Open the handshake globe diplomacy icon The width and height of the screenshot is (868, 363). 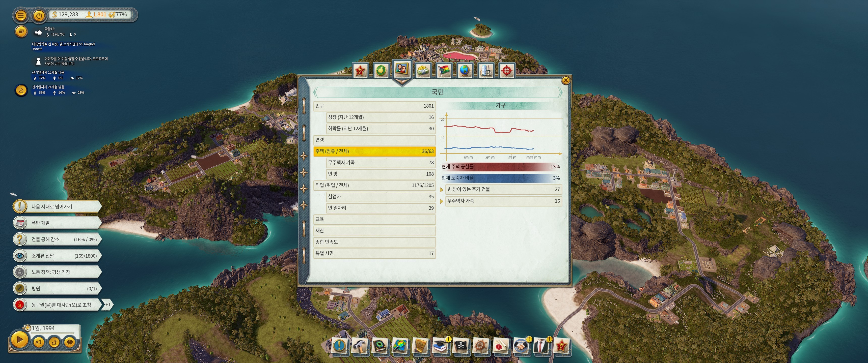521,346
